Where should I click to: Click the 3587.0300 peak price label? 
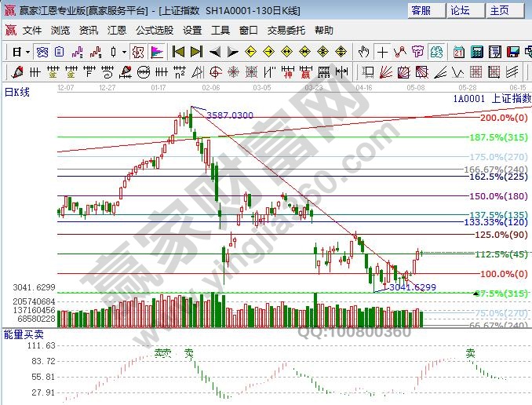coord(229,115)
